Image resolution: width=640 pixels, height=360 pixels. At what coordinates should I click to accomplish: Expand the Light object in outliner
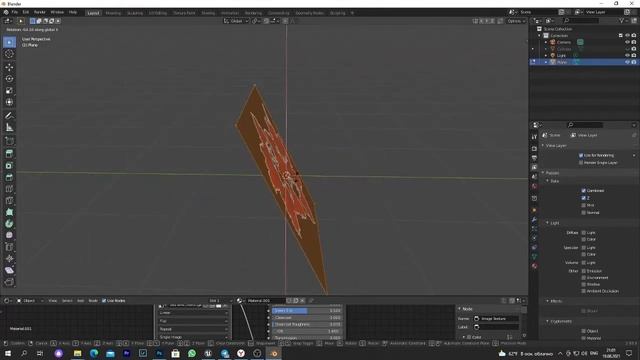(546, 56)
